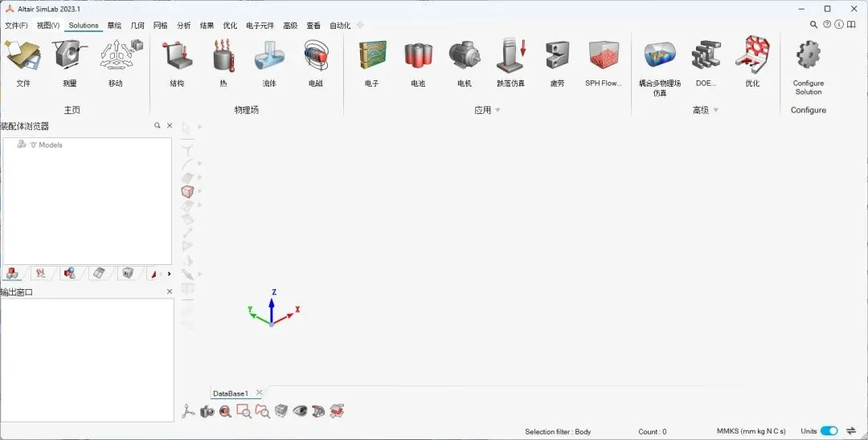Select the body selection cube filter
Screen dimensions: 868x440
187,191
